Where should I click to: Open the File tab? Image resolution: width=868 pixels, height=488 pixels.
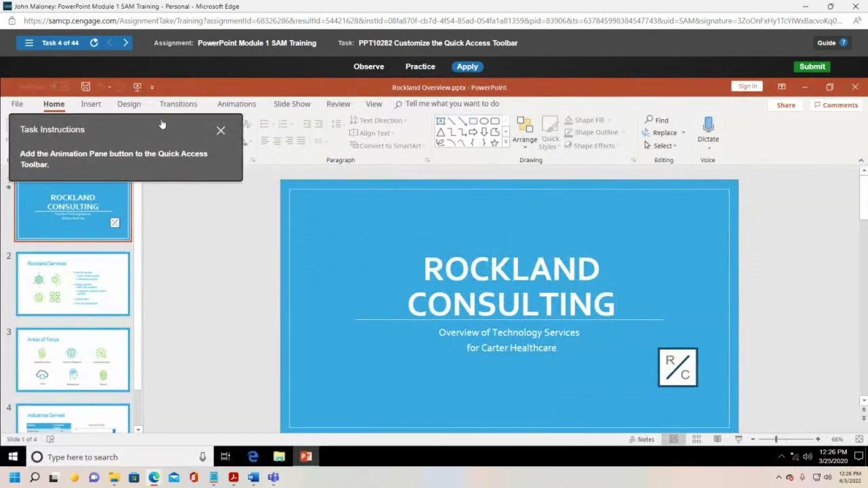click(17, 104)
